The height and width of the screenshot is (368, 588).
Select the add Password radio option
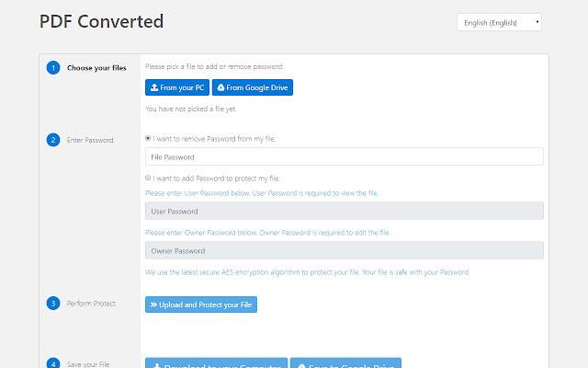148,178
